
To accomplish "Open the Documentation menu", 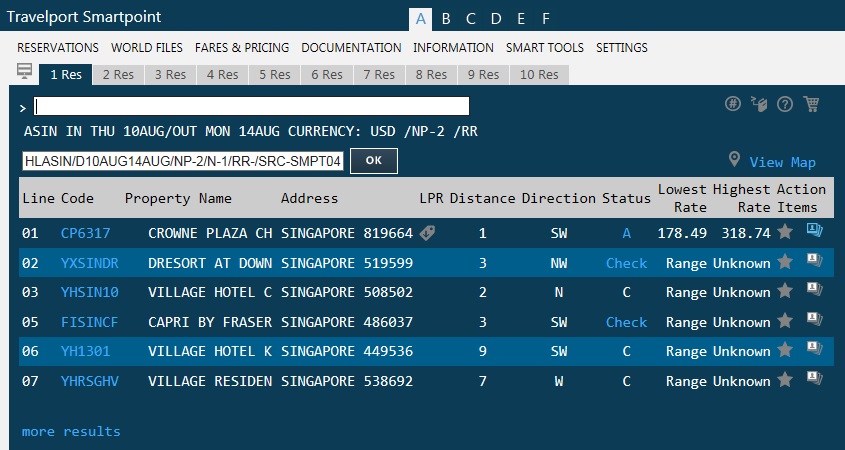I will coord(351,47).
